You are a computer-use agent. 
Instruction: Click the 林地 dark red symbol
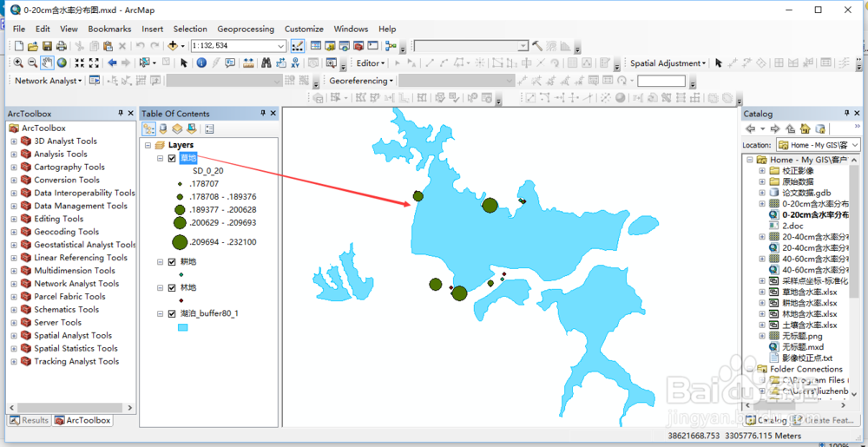click(181, 300)
